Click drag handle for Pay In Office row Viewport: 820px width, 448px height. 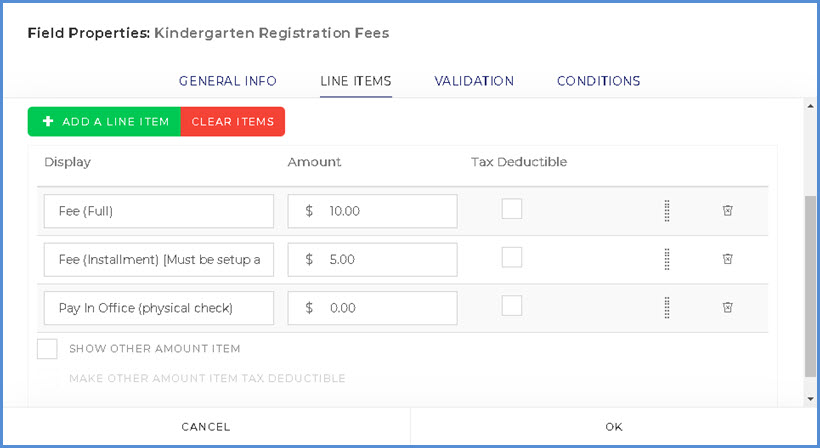[667, 307]
